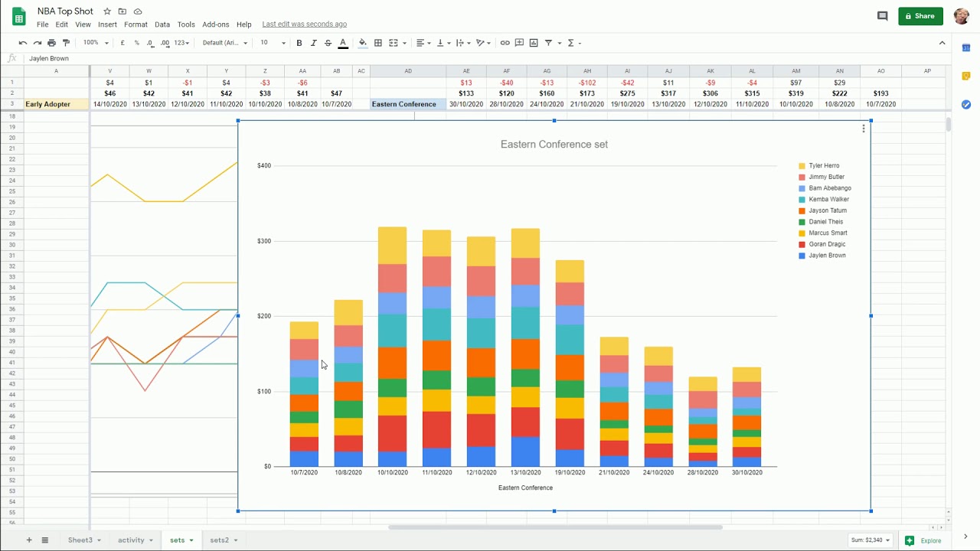Open the comment history icon
The height and width of the screenshot is (551, 980).
click(x=883, y=15)
